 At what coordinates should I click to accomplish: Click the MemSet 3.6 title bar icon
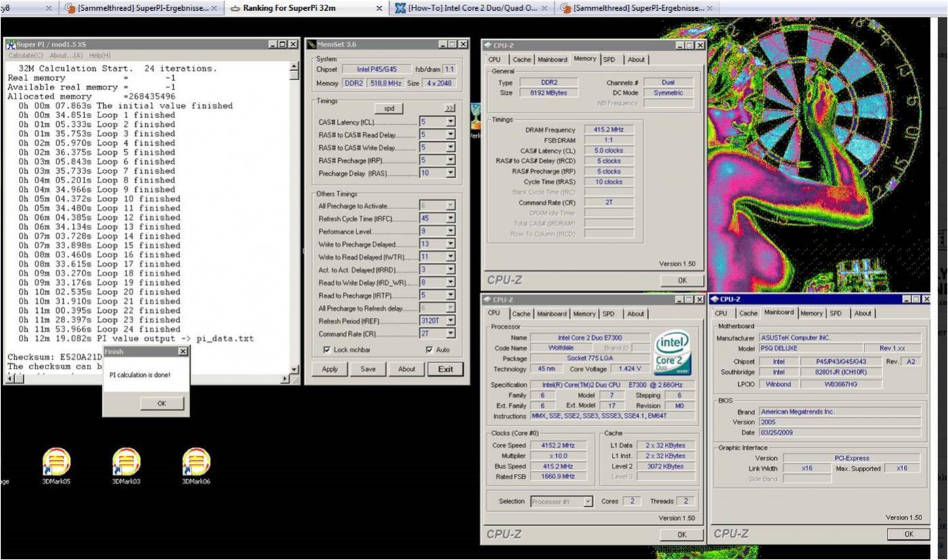(x=312, y=44)
